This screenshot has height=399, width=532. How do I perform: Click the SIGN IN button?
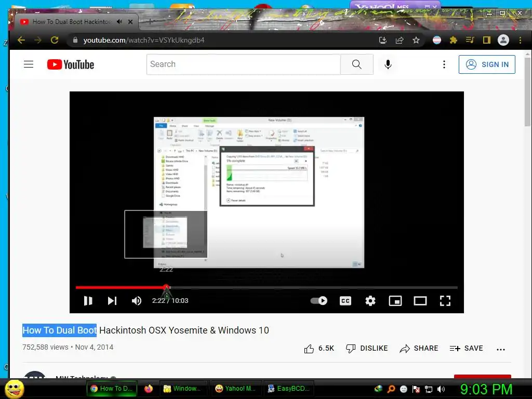(487, 64)
